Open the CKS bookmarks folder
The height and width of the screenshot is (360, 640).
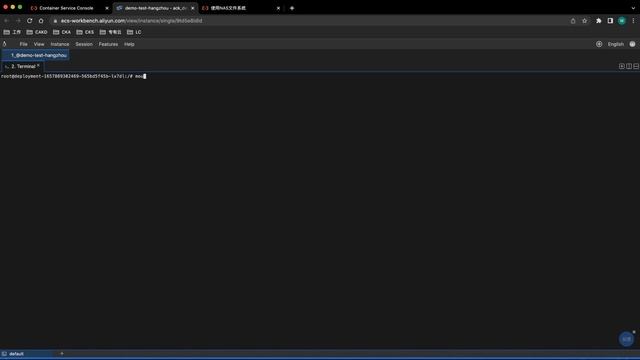coord(85,32)
